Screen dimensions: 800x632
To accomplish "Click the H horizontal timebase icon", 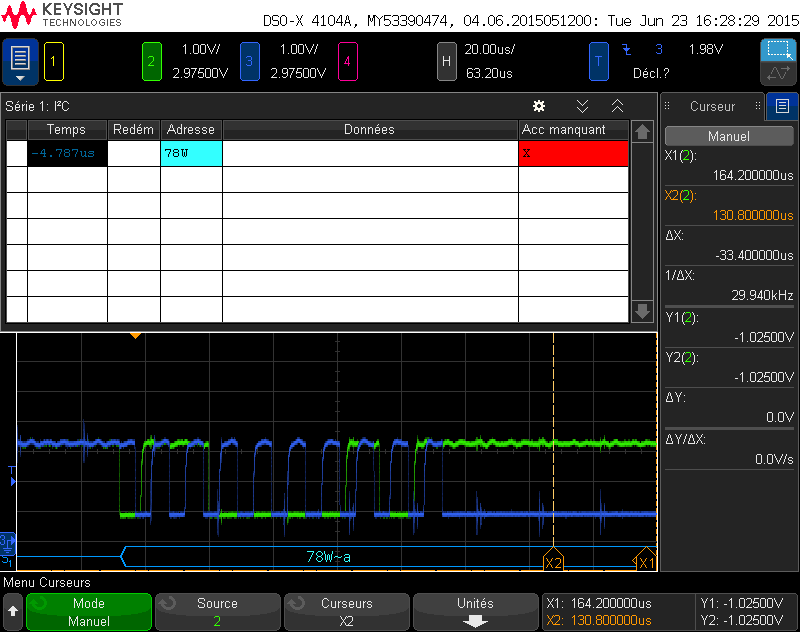I will [x=447, y=61].
